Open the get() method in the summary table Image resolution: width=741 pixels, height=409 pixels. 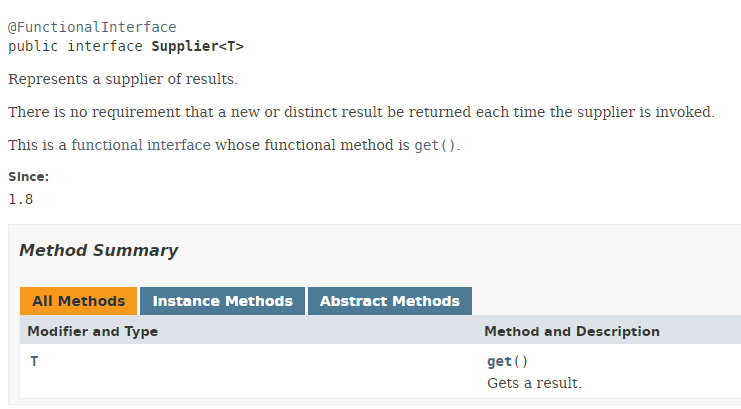click(499, 361)
